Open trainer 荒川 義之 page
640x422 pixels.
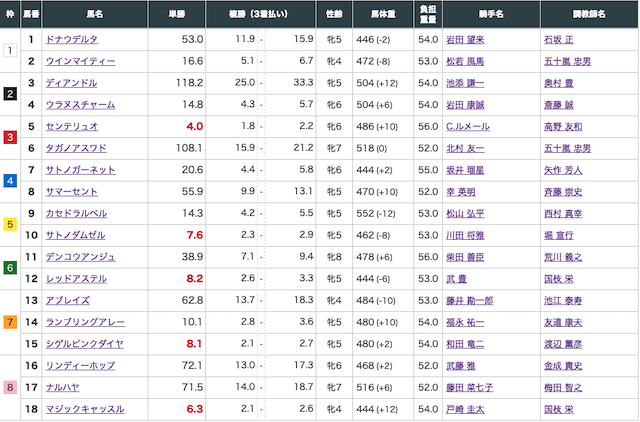click(563, 257)
